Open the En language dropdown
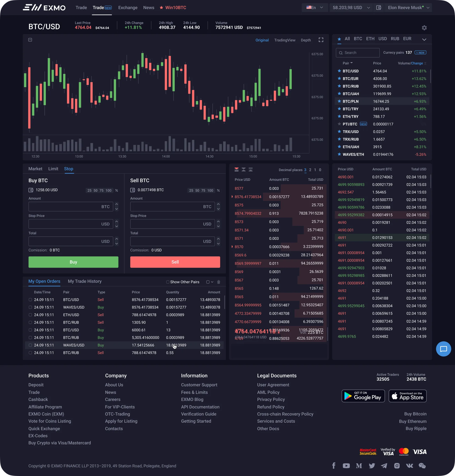 pos(315,8)
